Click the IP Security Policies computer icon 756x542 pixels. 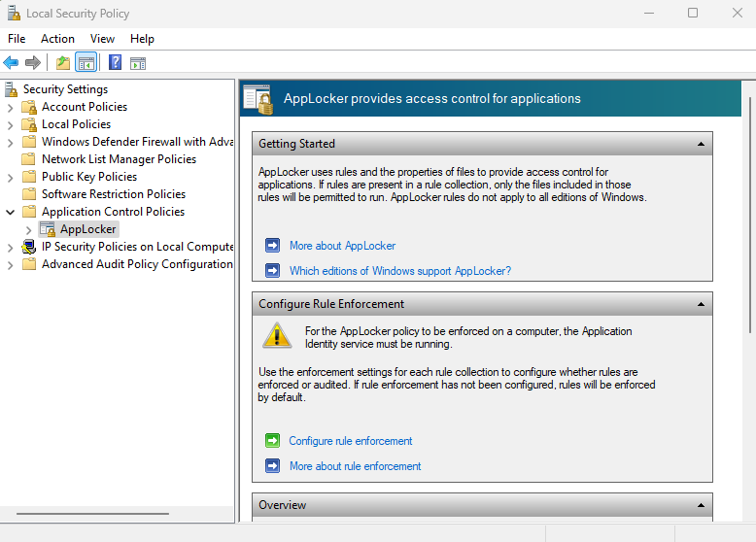pyautogui.click(x=29, y=247)
